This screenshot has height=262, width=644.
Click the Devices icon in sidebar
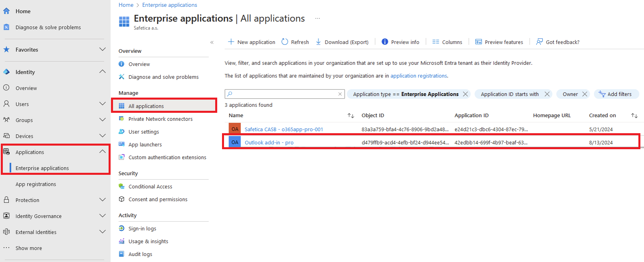pos(6,136)
